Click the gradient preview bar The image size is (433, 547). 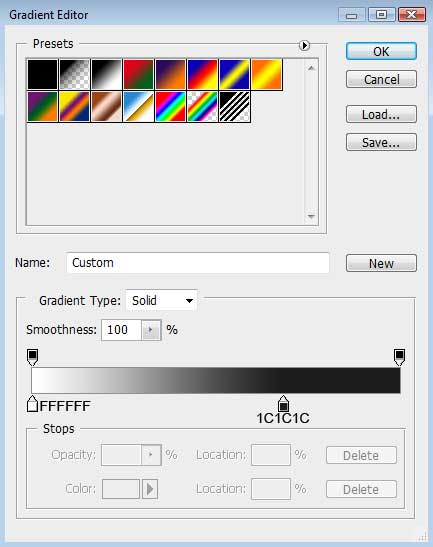[216, 380]
